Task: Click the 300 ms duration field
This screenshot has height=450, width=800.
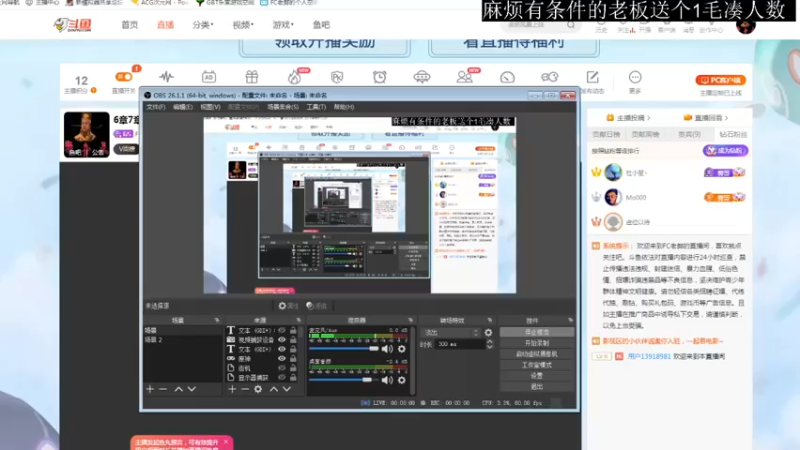Action: (x=459, y=344)
